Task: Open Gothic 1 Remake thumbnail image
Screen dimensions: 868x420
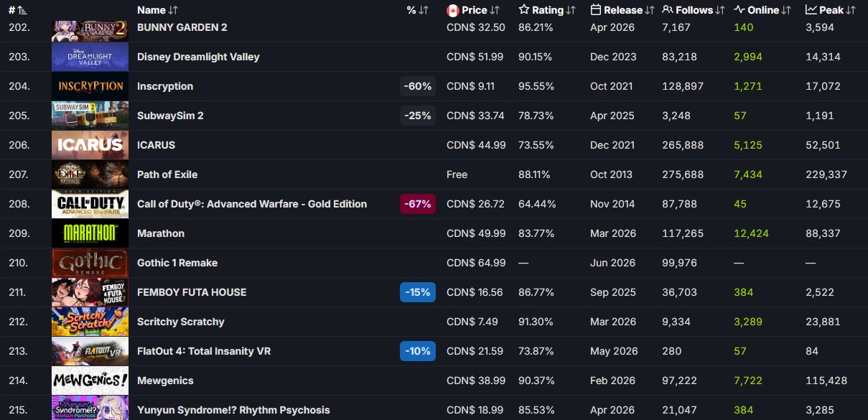Action: point(90,263)
